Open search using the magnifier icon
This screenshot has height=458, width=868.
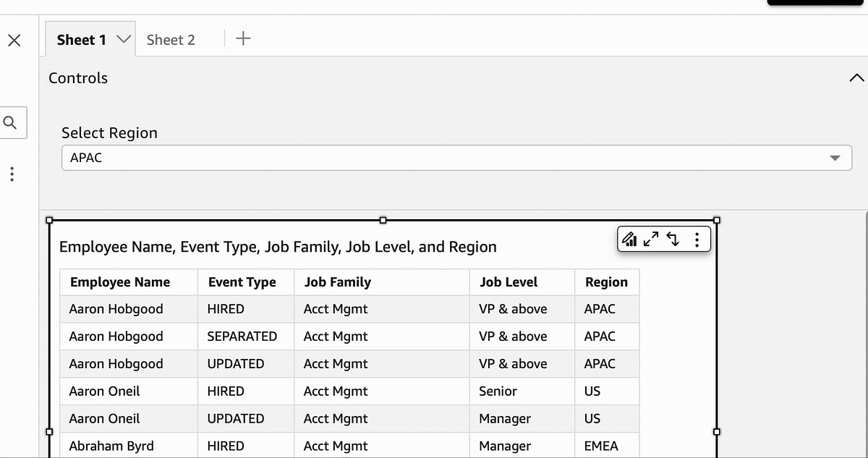point(10,122)
